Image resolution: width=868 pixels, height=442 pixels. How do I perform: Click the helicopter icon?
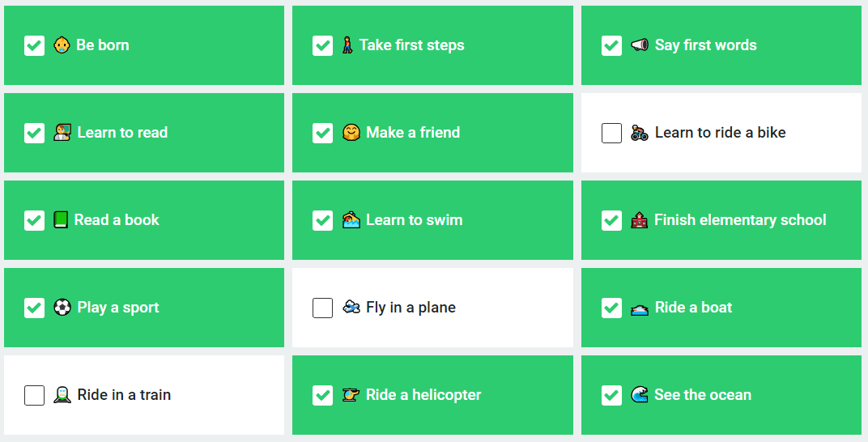(351, 395)
